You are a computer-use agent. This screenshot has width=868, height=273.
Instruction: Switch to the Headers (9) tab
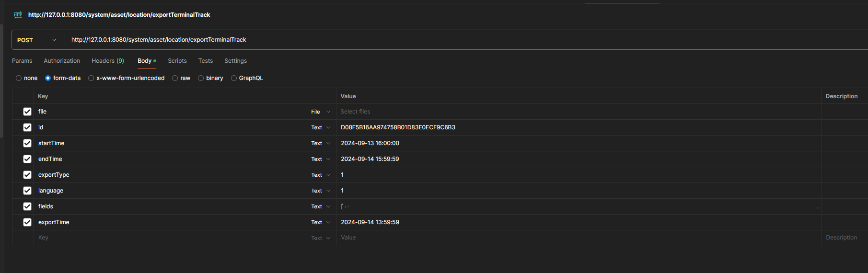pos(108,61)
